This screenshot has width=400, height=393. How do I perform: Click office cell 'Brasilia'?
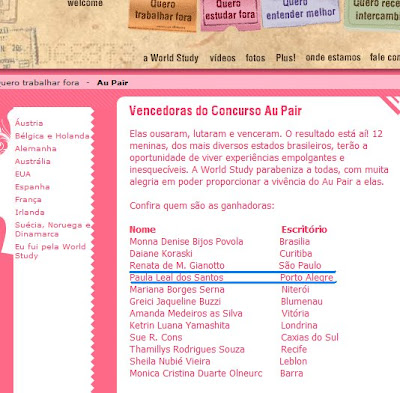[295, 242]
